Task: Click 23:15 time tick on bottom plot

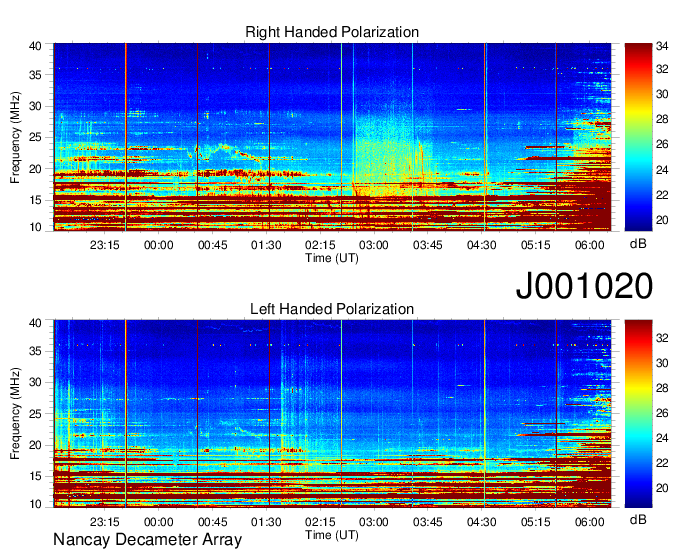Action: (105, 522)
